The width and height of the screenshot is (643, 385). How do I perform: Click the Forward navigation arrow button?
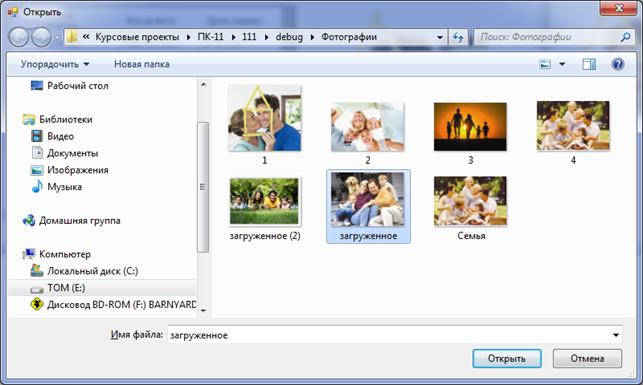(x=41, y=37)
